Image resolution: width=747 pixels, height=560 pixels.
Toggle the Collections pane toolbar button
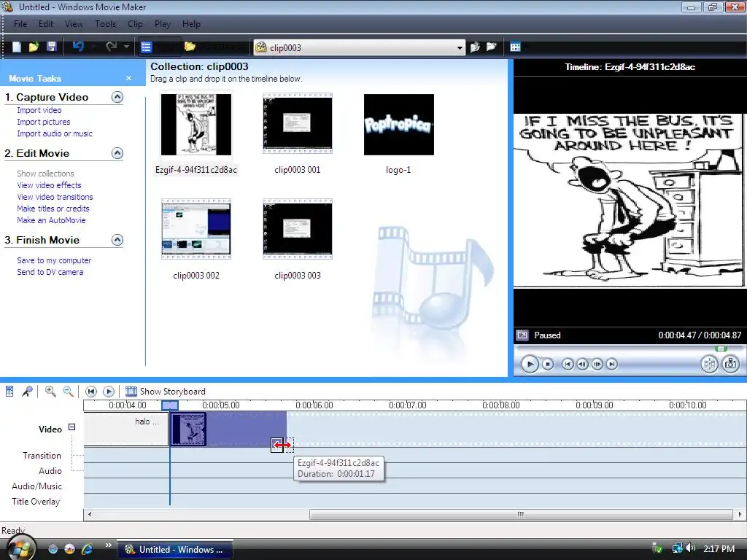pyautogui.click(x=213, y=47)
